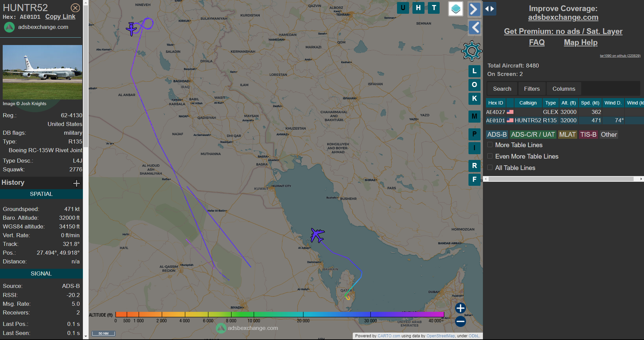Click Get Premium no ads link

(x=563, y=31)
